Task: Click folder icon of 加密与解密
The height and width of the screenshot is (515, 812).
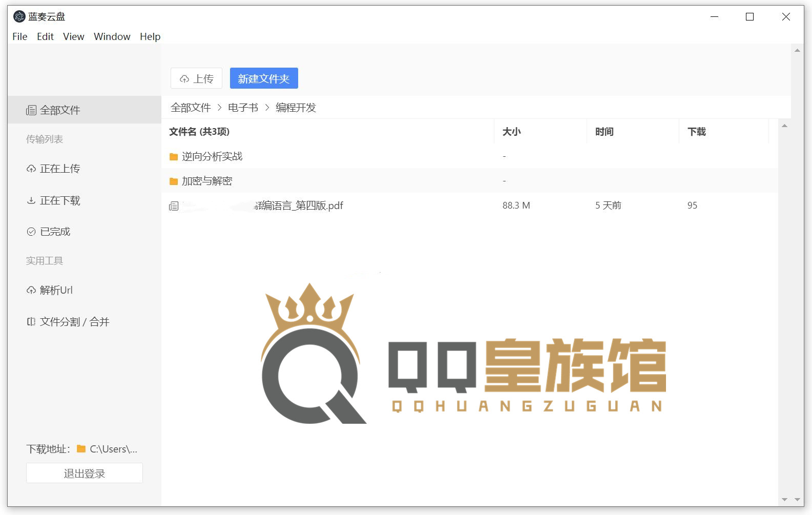Action: point(174,181)
